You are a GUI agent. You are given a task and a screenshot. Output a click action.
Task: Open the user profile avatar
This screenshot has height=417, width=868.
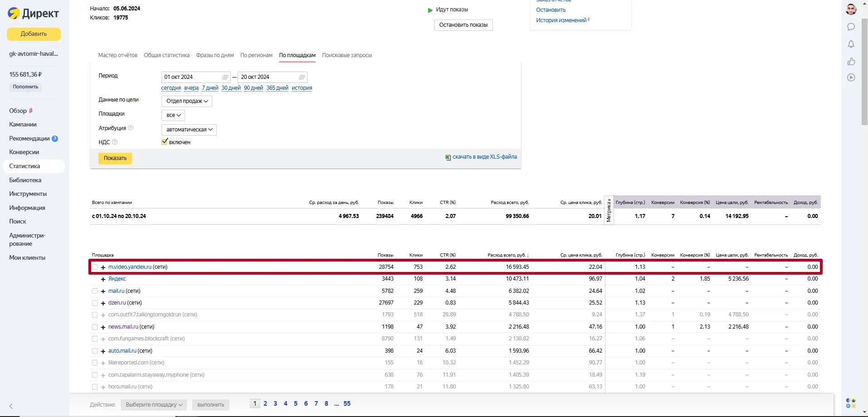(x=851, y=9)
